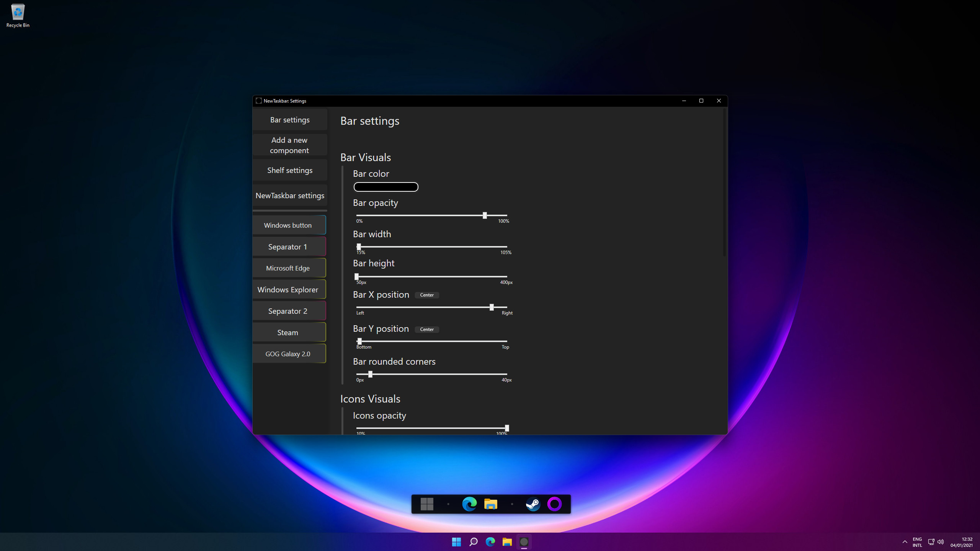Open the Bar color picker
This screenshot has height=551, width=980.
tap(386, 187)
